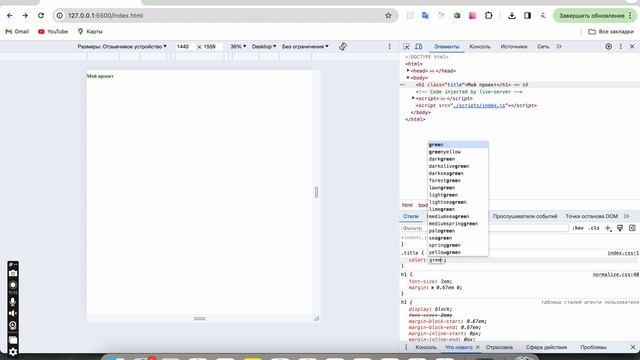Show more Styles pane tabs with chevrons
The height and width of the screenshot is (360, 640).
[627, 216]
